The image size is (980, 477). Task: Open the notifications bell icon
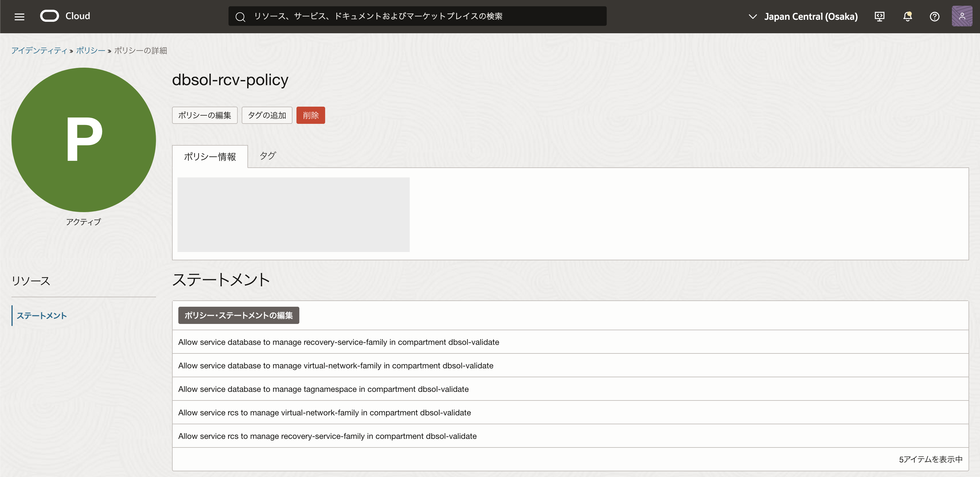(907, 16)
